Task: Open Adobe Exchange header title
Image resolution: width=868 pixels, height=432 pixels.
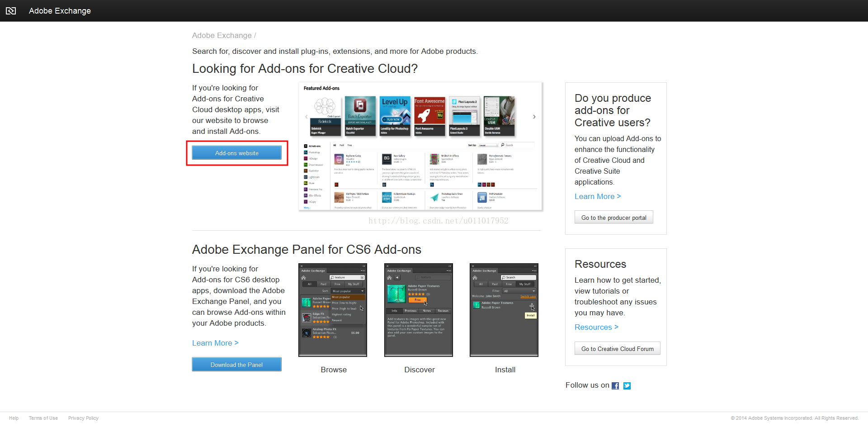Action: pos(60,11)
